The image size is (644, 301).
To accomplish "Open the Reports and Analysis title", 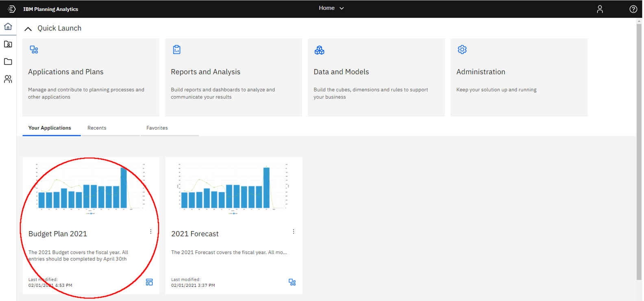I will pyautogui.click(x=205, y=72).
